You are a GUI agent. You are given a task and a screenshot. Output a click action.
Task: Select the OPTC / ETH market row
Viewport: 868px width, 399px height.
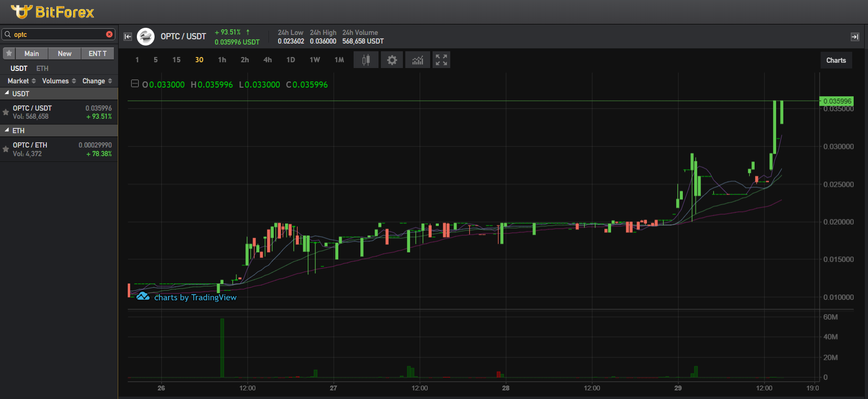pyautogui.click(x=59, y=149)
